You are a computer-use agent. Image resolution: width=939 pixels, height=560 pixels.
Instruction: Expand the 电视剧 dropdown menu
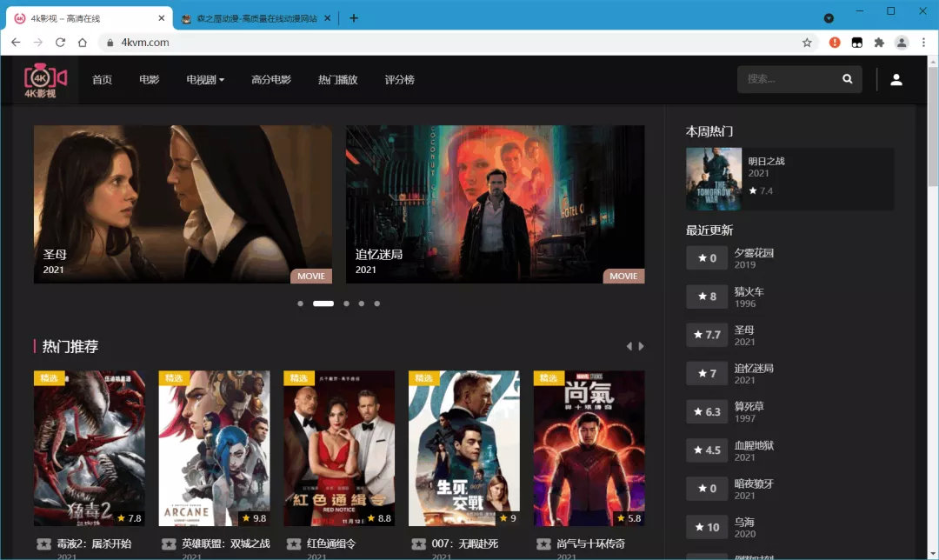[205, 80]
